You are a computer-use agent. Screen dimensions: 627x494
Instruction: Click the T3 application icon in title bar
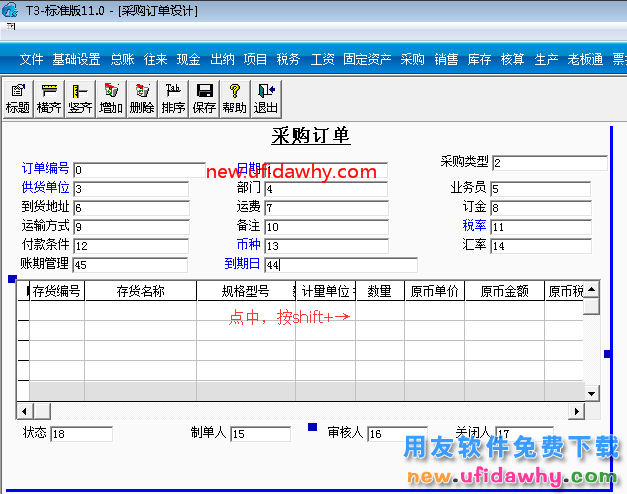tap(10, 10)
